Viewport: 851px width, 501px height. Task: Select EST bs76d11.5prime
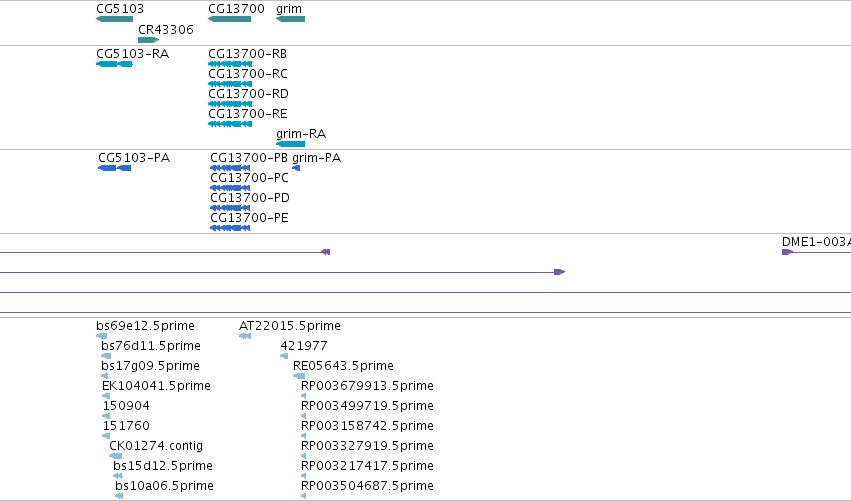point(151,346)
